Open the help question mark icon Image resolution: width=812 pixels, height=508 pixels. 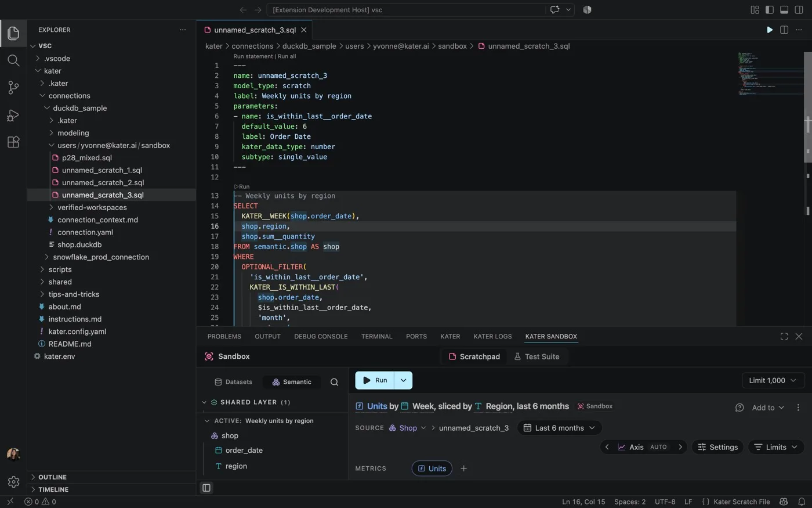pyautogui.click(x=739, y=408)
